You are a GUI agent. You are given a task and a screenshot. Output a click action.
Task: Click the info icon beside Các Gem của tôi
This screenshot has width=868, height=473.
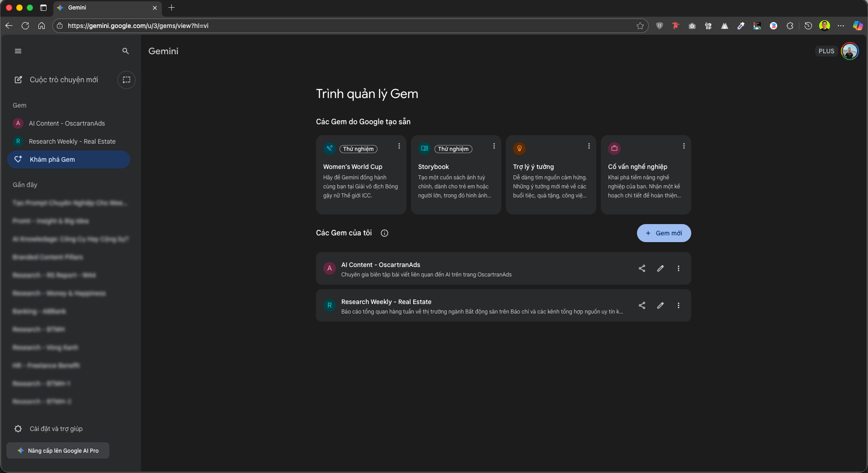click(x=384, y=233)
